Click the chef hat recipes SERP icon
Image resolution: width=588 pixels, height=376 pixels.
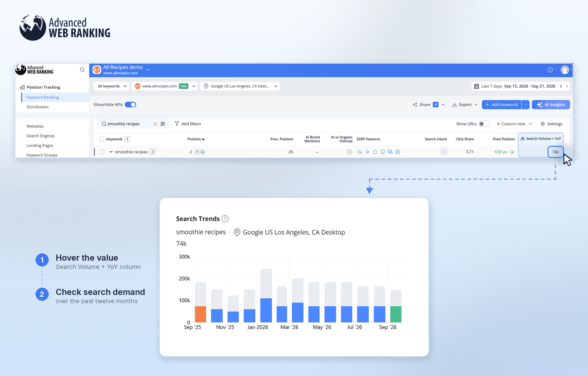pyautogui.click(x=383, y=152)
